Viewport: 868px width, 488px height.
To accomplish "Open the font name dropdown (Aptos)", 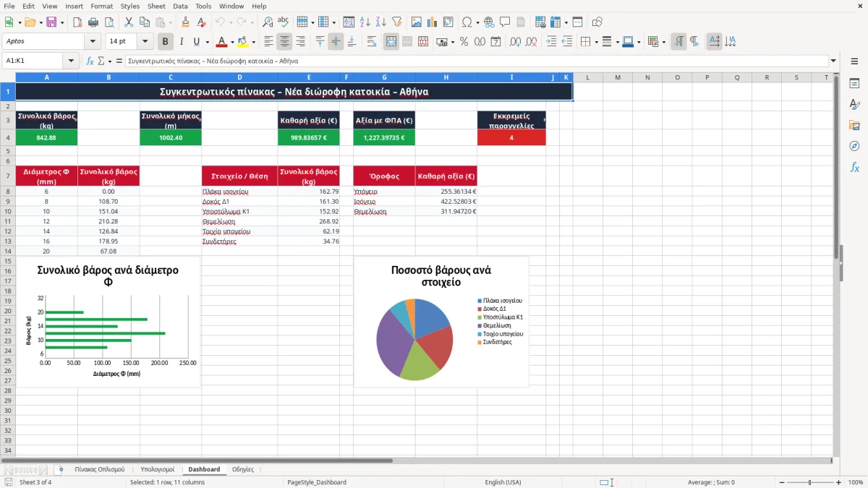I will [x=92, y=42].
